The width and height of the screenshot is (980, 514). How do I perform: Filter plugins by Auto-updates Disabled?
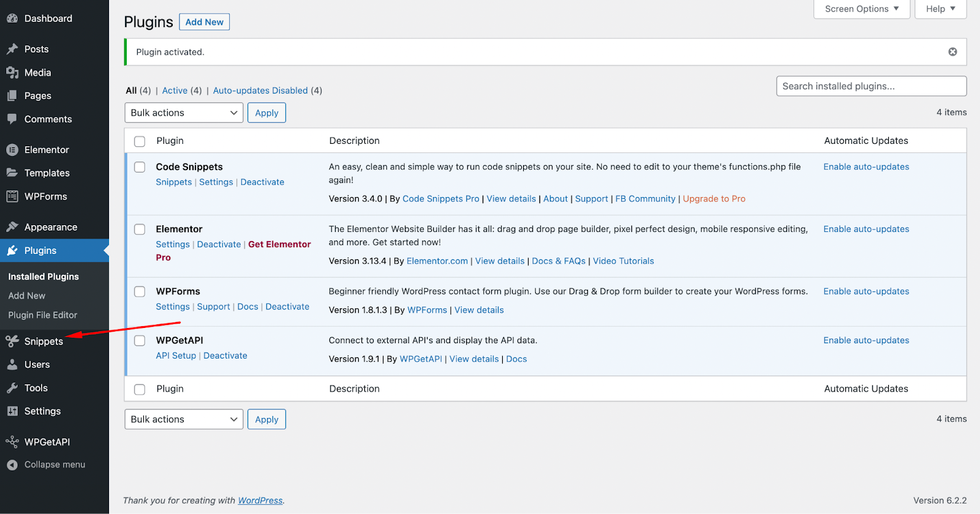[260, 91]
